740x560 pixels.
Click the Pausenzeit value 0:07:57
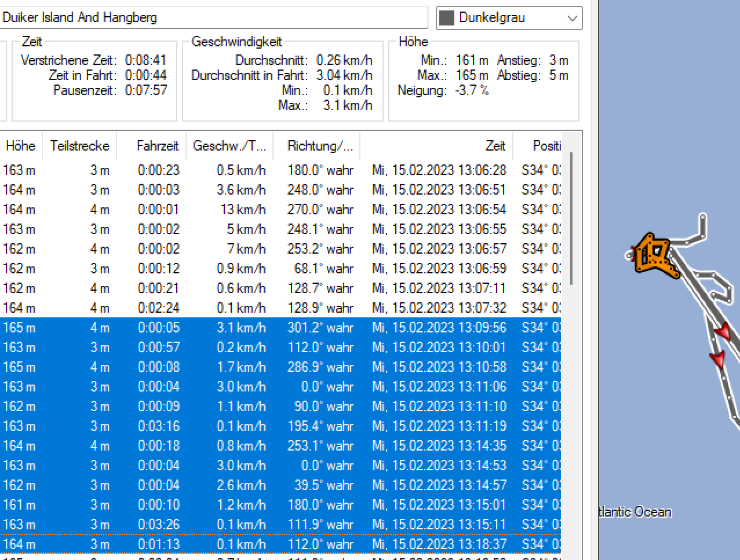[x=145, y=90]
